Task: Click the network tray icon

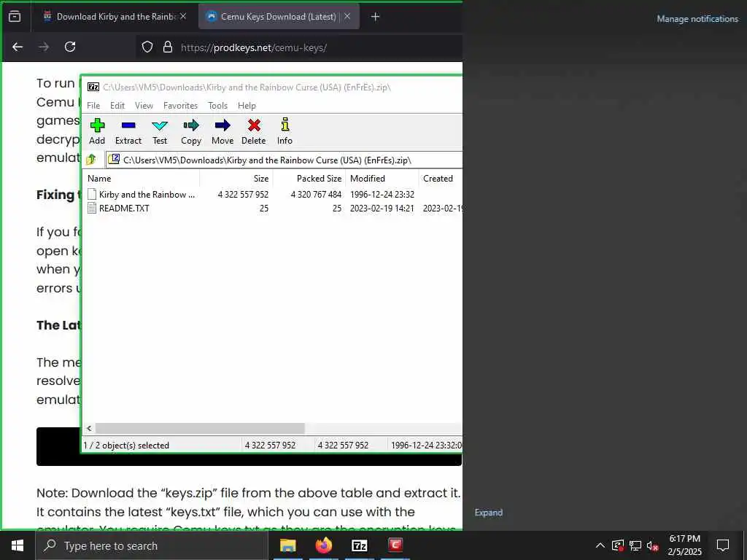Action: (x=635, y=545)
